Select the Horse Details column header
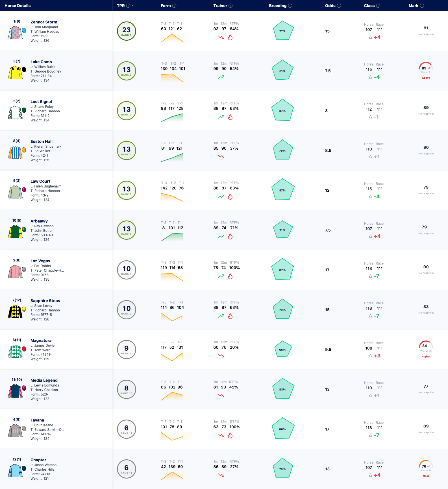 [18, 6]
